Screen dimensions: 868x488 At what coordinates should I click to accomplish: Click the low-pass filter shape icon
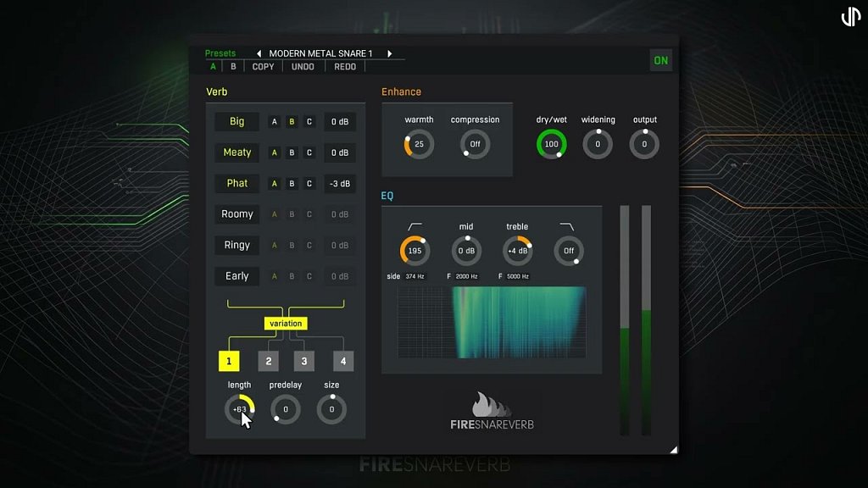click(x=567, y=226)
